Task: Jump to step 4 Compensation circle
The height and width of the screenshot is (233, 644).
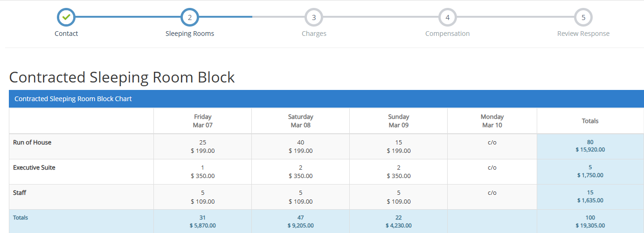Action: click(447, 17)
